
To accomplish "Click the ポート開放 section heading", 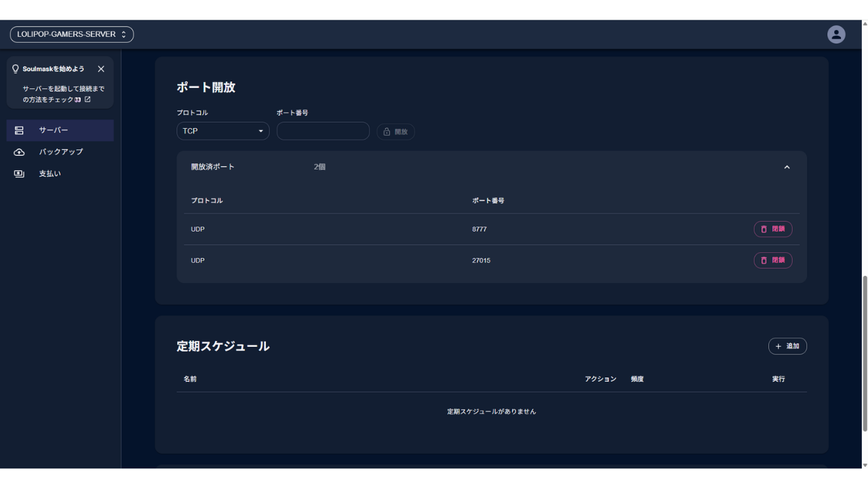I will pyautogui.click(x=206, y=87).
